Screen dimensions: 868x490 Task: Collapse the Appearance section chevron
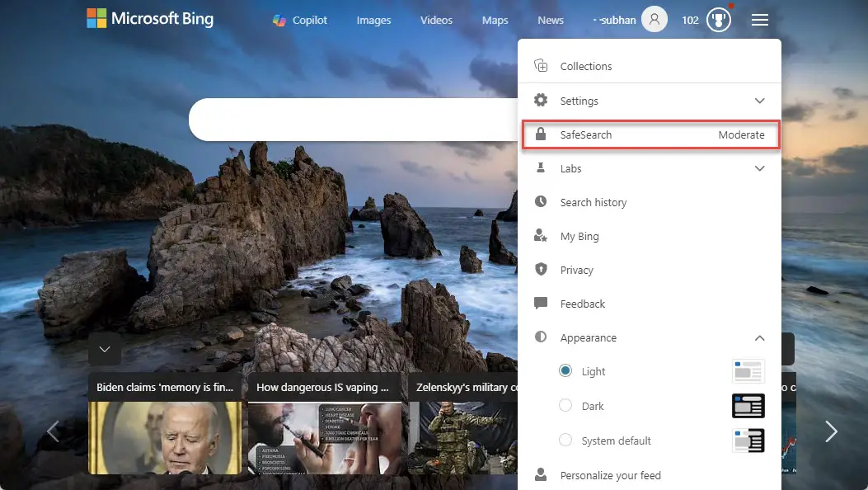[759, 337]
